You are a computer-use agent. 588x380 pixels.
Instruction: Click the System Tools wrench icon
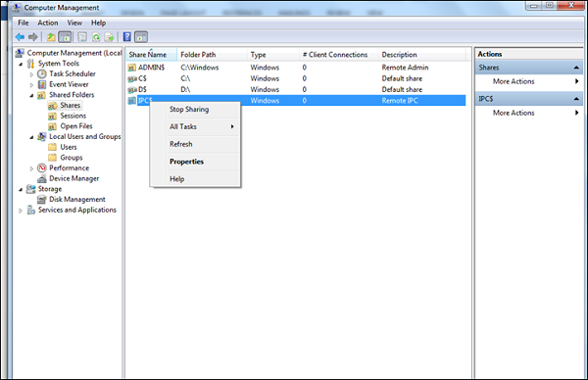point(30,64)
